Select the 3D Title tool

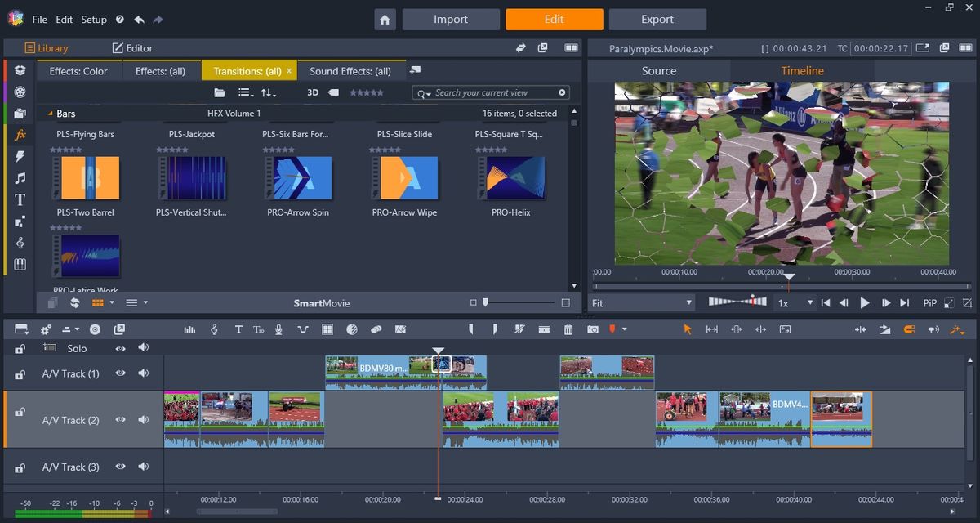pos(259,329)
